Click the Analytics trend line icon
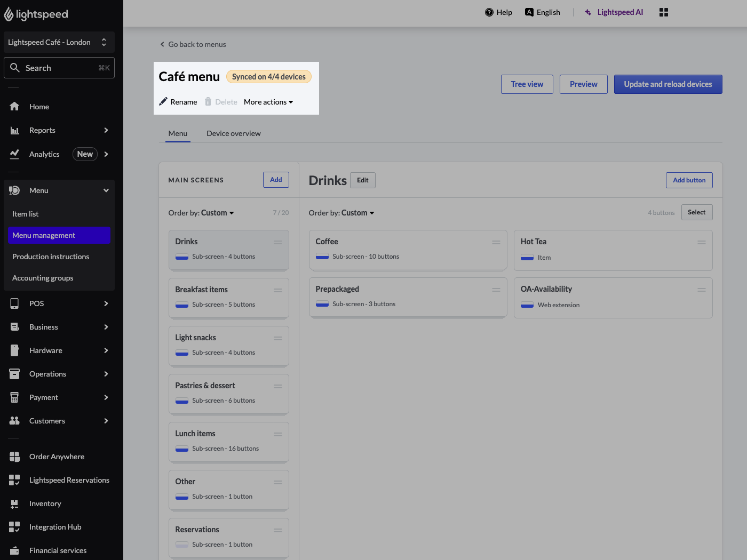This screenshot has height=560, width=747. tap(14, 154)
